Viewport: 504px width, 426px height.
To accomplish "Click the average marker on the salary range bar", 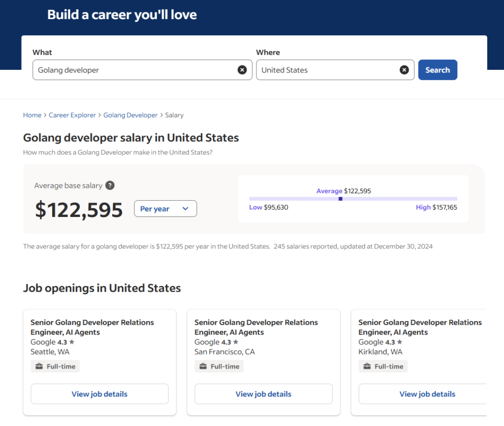I will [x=341, y=199].
